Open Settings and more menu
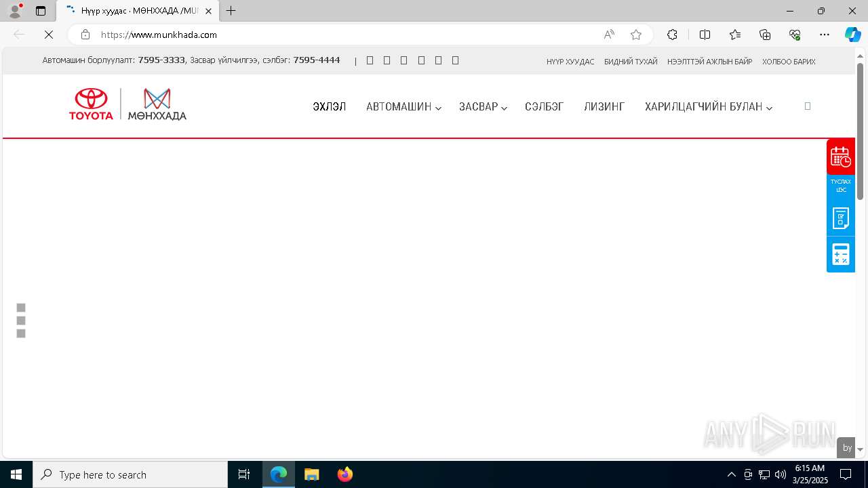The image size is (868, 488). coord(825,35)
